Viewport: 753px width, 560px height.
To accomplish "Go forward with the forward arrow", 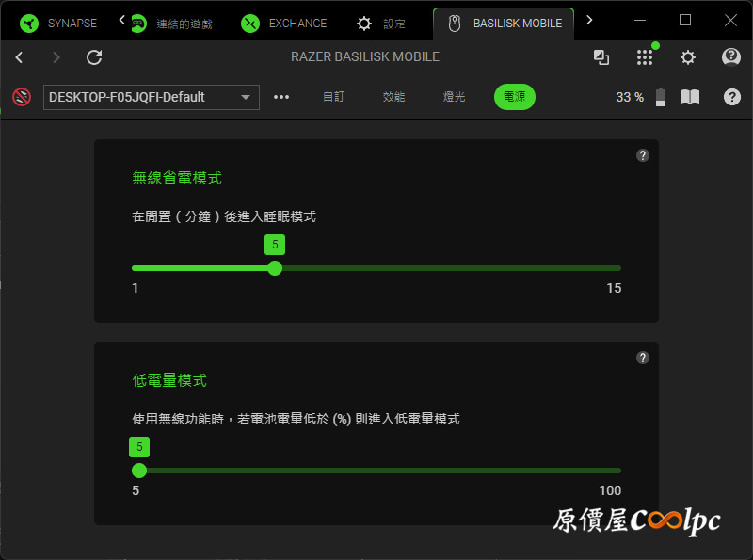I will [x=56, y=57].
